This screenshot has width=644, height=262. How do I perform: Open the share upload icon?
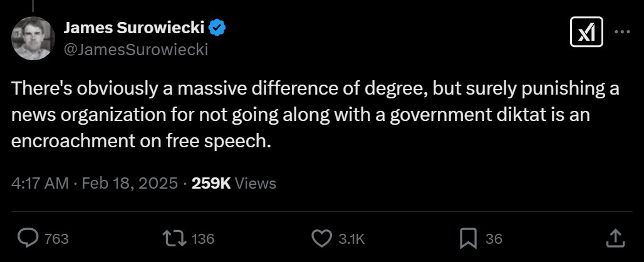point(615,238)
